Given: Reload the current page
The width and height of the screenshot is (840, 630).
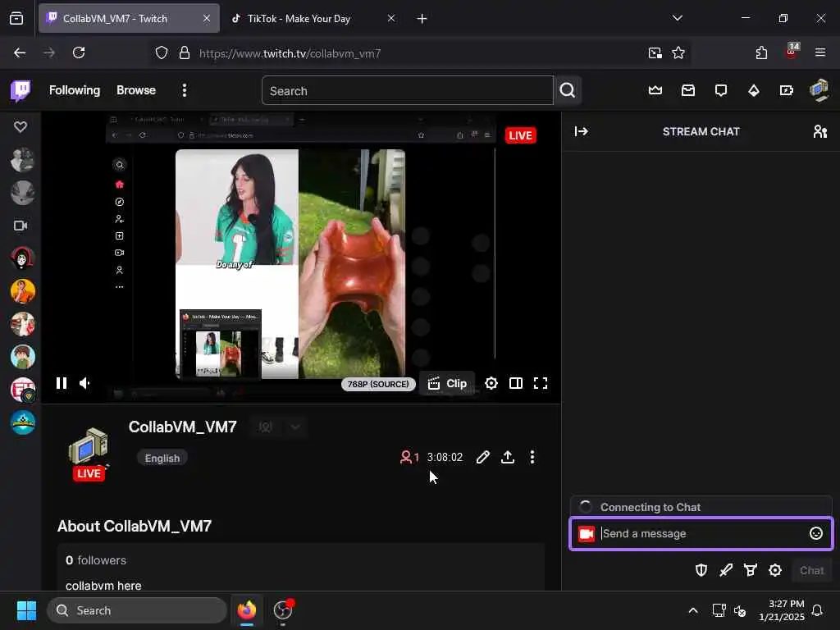Looking at the screenshot, I should click(79, 52).
